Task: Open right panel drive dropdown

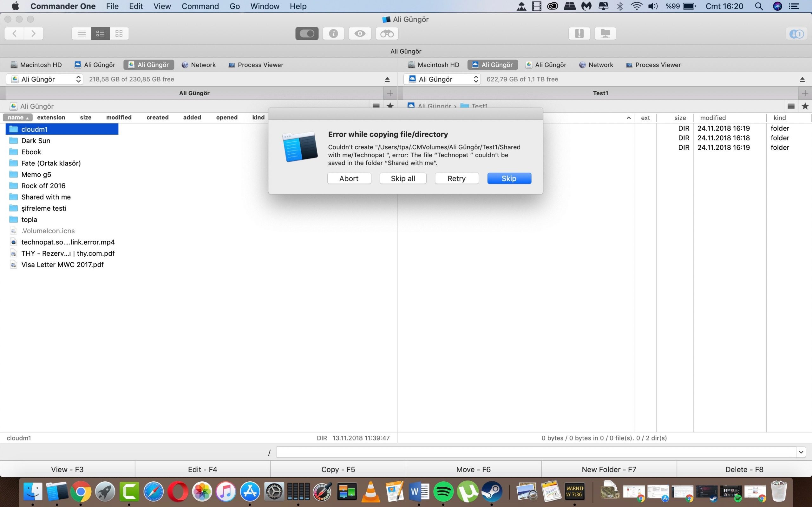Action: click(x=442, y=80)
